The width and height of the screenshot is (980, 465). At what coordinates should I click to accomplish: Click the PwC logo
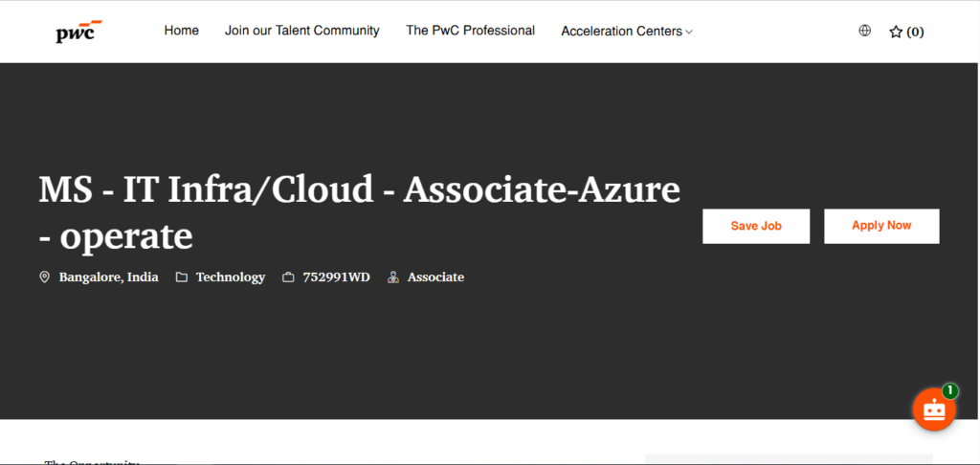78,32
